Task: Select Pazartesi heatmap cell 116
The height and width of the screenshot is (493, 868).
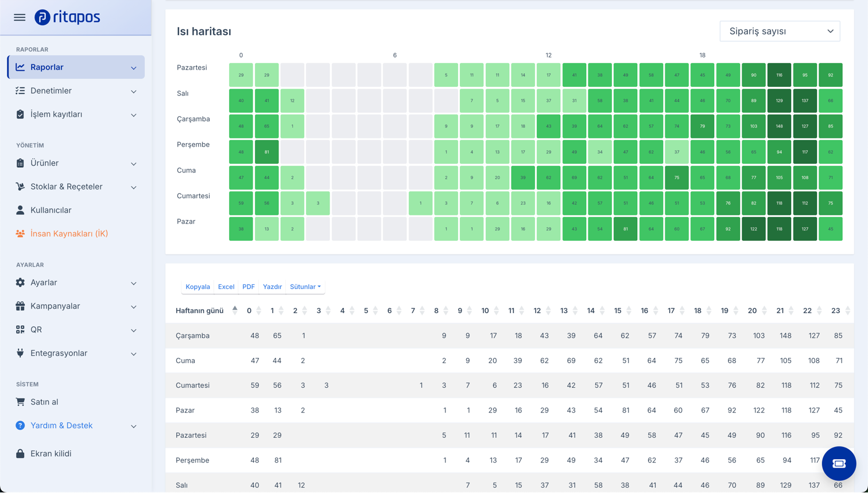Action: (779, 75)
